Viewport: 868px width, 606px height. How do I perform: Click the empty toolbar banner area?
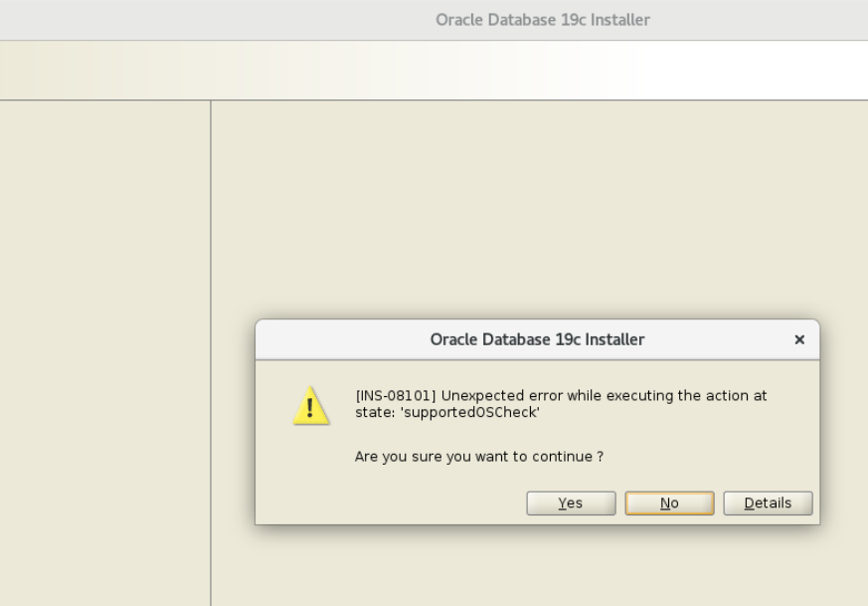coord(434,70)
